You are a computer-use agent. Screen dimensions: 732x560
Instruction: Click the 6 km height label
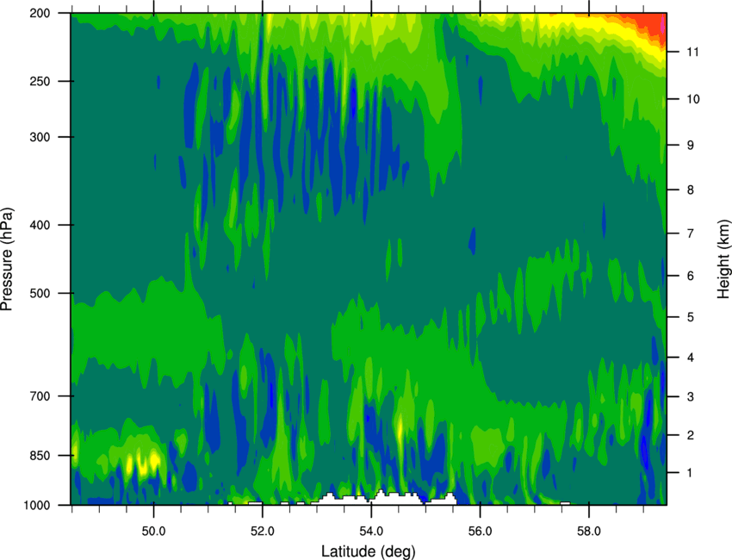click(691, 276)
